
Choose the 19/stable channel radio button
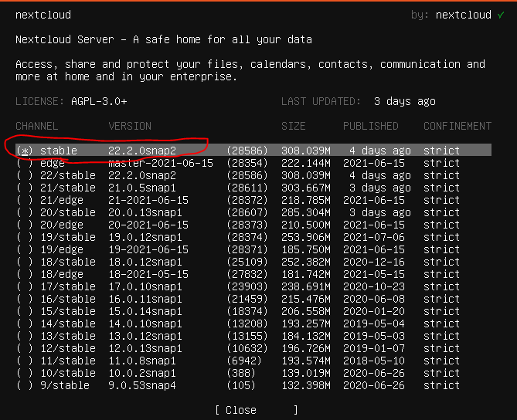pos(25,237)
